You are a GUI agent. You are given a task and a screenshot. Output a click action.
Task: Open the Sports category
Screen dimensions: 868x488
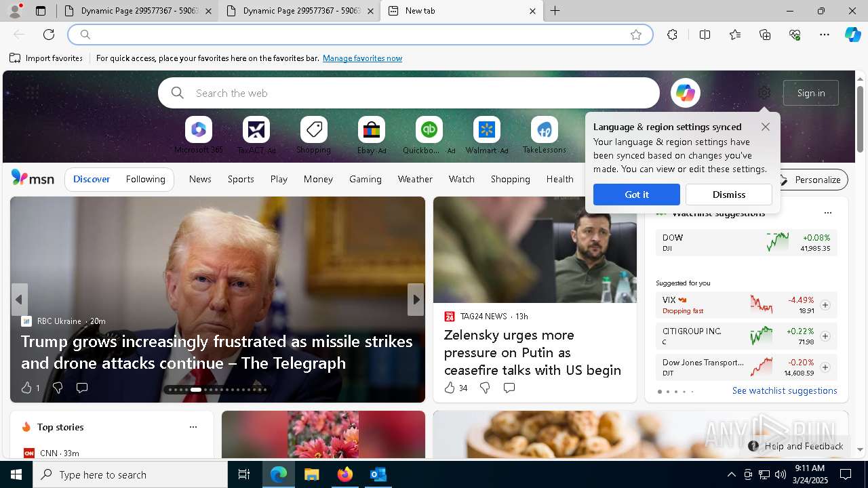241,179
